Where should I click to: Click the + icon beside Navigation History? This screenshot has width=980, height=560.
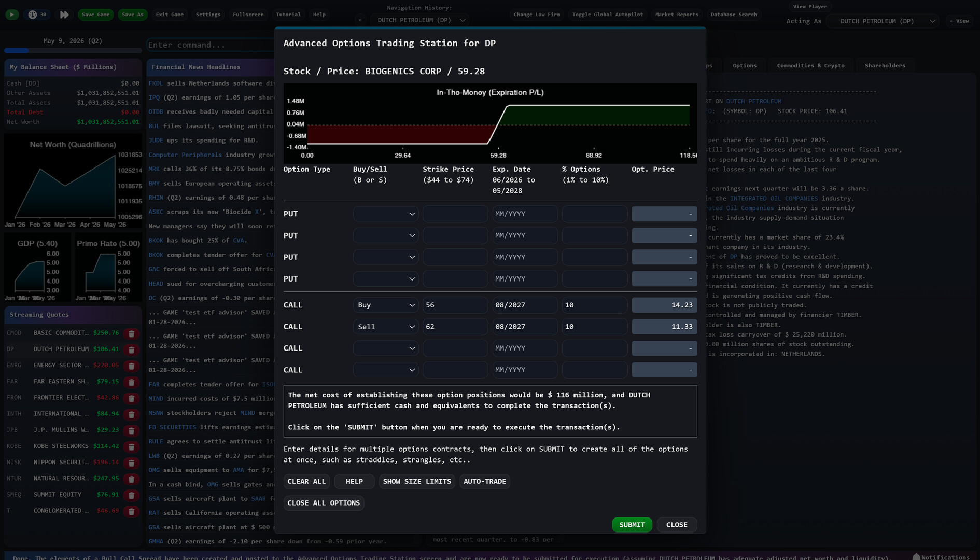[x=360, y=20]
